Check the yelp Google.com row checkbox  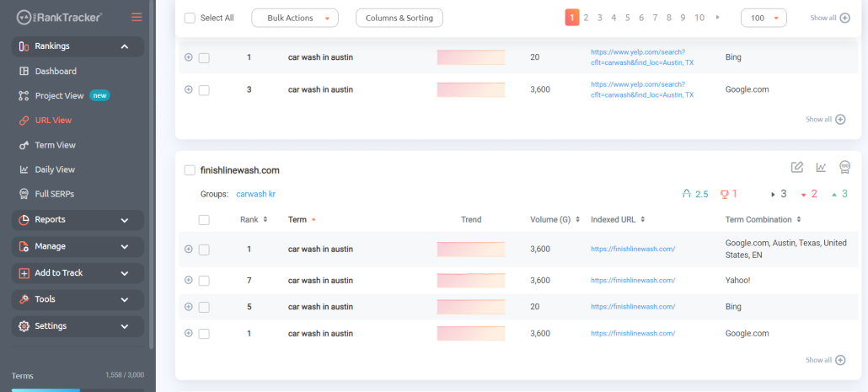pos(204,89)
